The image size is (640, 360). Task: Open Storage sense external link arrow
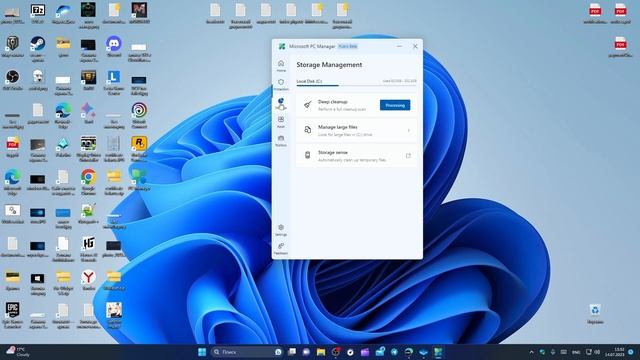pos(408,156)
